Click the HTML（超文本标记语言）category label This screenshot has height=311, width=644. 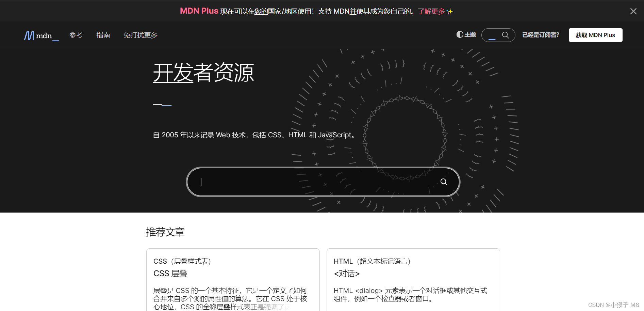coord(372,261)
